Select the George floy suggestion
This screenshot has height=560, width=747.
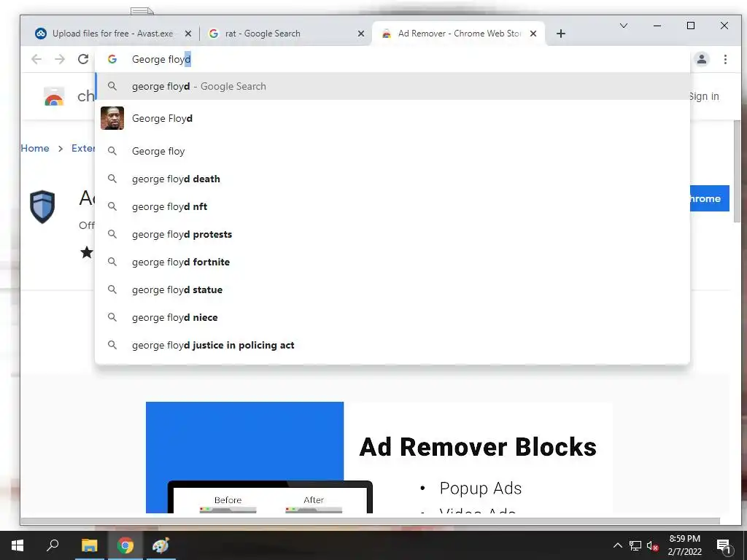[392, 151]
